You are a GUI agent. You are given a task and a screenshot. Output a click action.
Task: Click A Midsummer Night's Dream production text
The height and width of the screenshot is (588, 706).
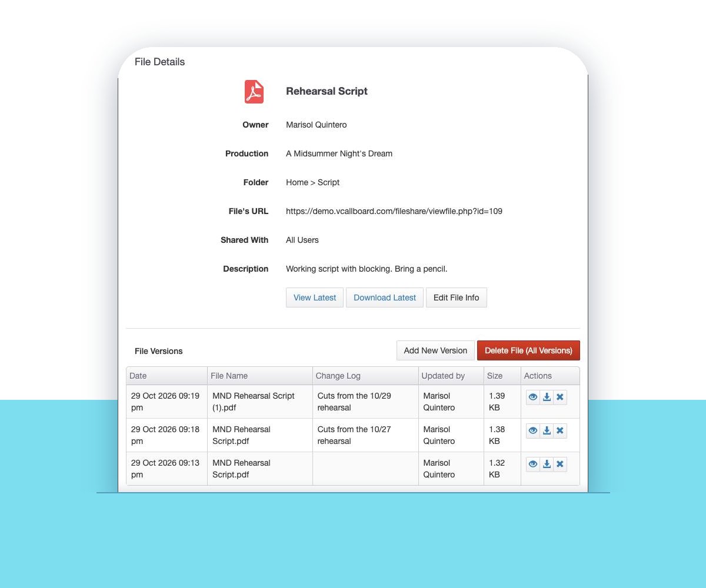click(x=339, y=153)
